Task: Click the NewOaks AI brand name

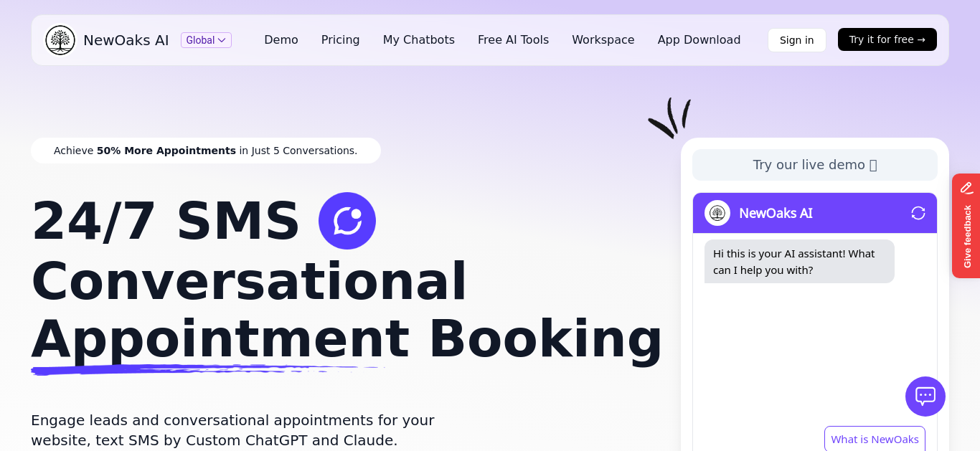Action: click(126, 40)
